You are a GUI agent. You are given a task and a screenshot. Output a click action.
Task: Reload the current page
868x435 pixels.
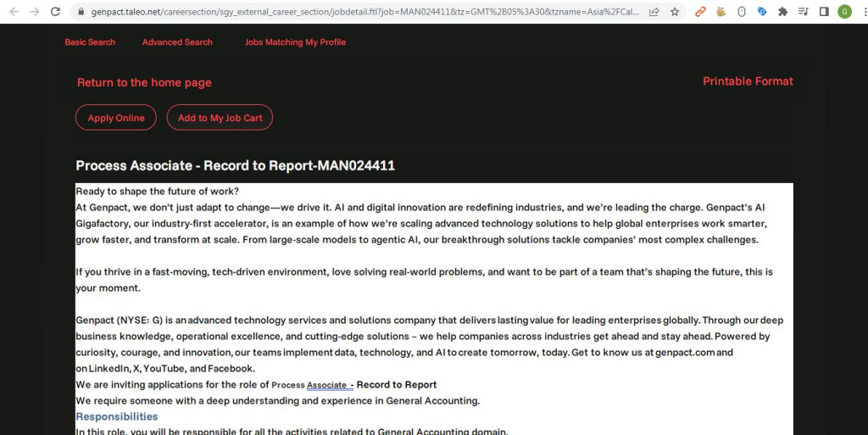(55, 11)
